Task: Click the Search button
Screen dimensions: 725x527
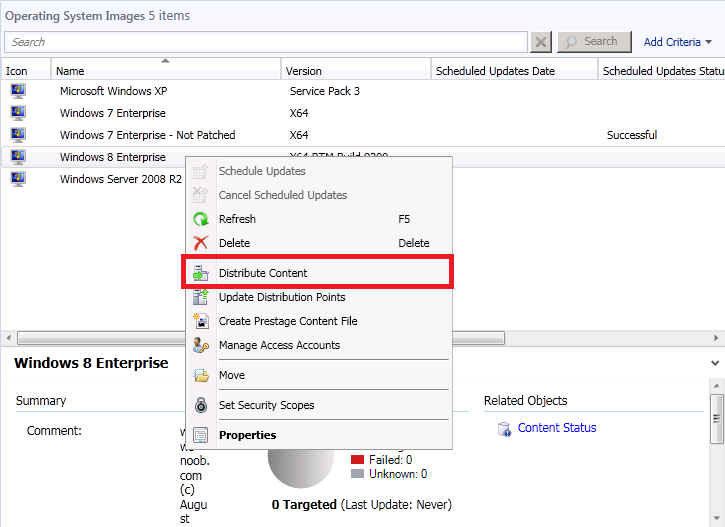Action: click(594, 42)
